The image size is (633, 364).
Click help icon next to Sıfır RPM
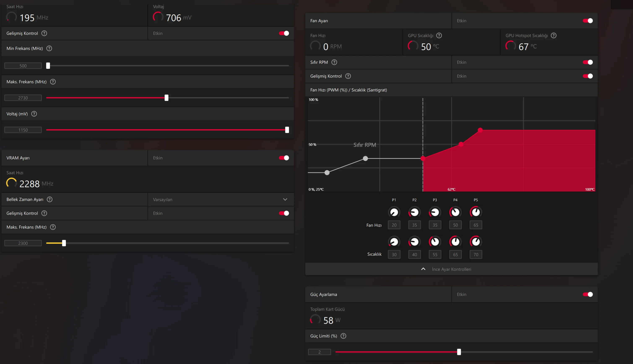click(x=334, y=62)
